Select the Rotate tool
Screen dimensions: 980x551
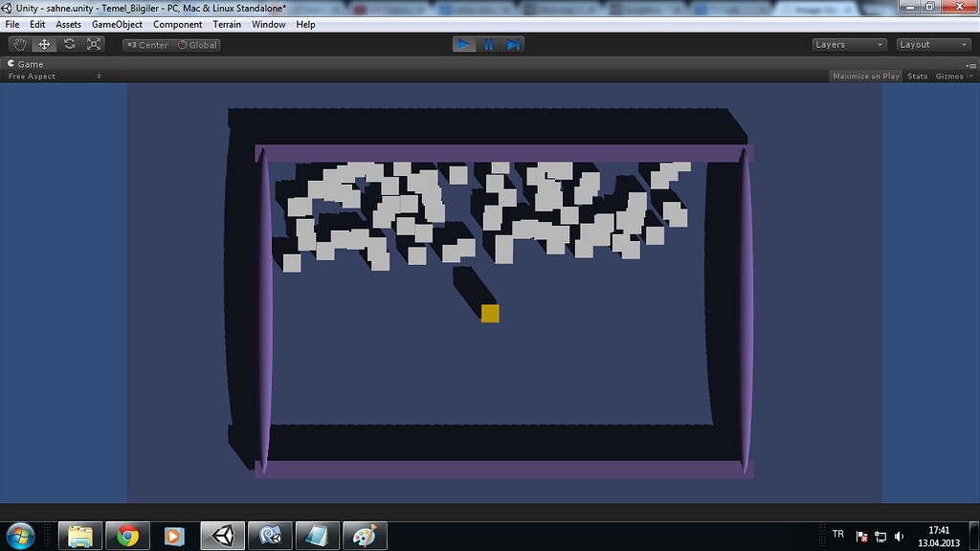[69, 44]
